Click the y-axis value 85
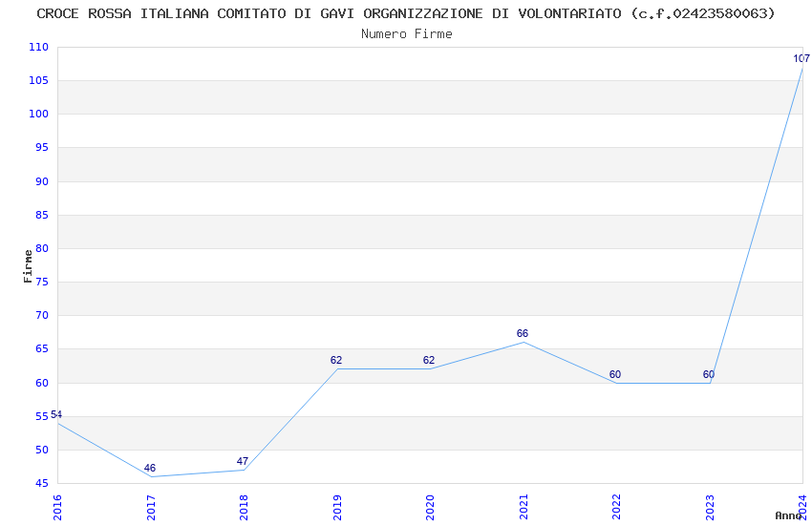 click(42, 215)
